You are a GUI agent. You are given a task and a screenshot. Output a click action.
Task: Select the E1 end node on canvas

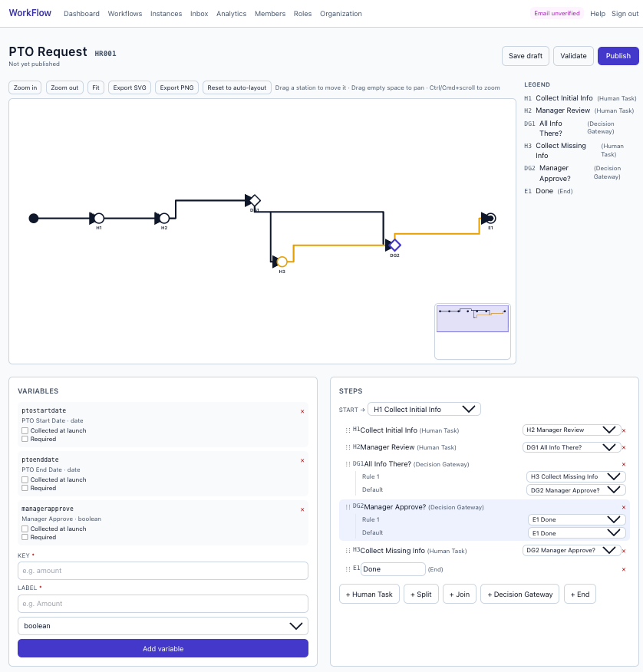tap(491, 219)
